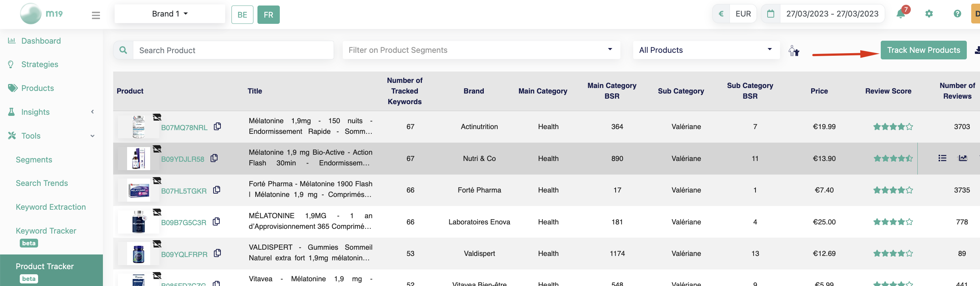Copy ASIN B09YDJLR58 to clipboard

[214, 158]
